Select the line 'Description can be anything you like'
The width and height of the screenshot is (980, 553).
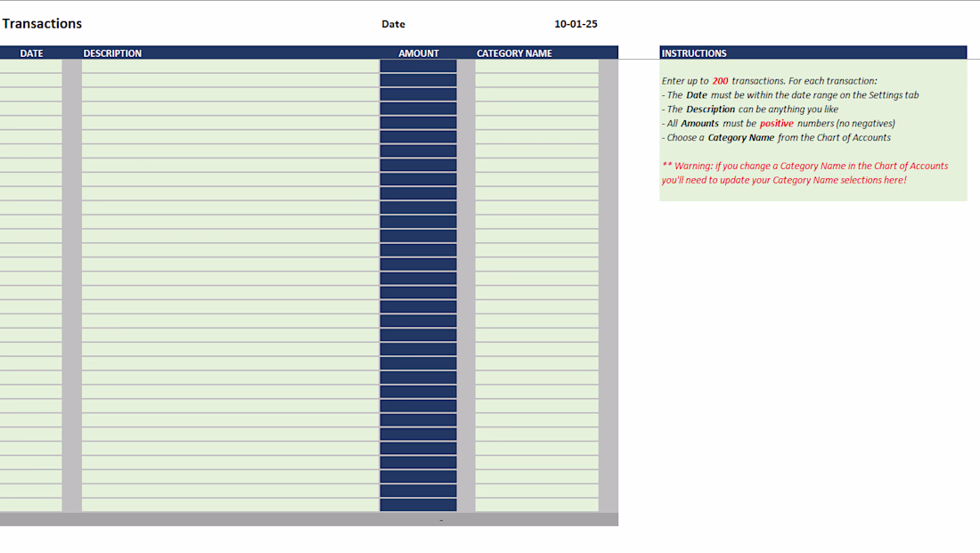point(750,110)
